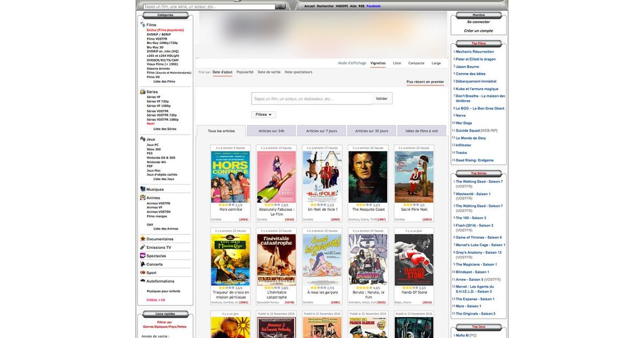This screenshot has height=338, width=644.
Task: Click the Spectacles category icon
Action: pyautogui.click(x=143, y=256)
